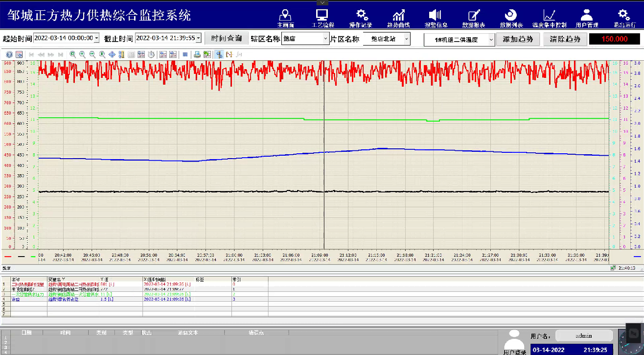Click the red 150.000 value display
Image resolution: width=644 pixels, height=355 pixels.
tap(614, 39)
